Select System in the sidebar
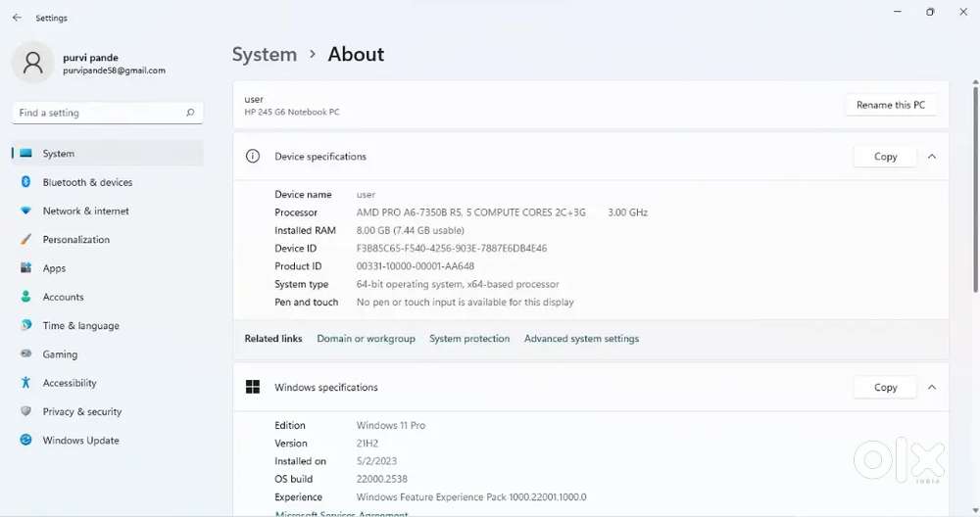980x517 pixels. coord(59,154)
